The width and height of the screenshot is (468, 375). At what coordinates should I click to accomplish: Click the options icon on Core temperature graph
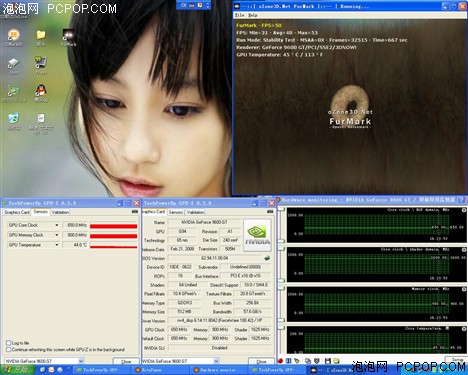pos(464,329)
